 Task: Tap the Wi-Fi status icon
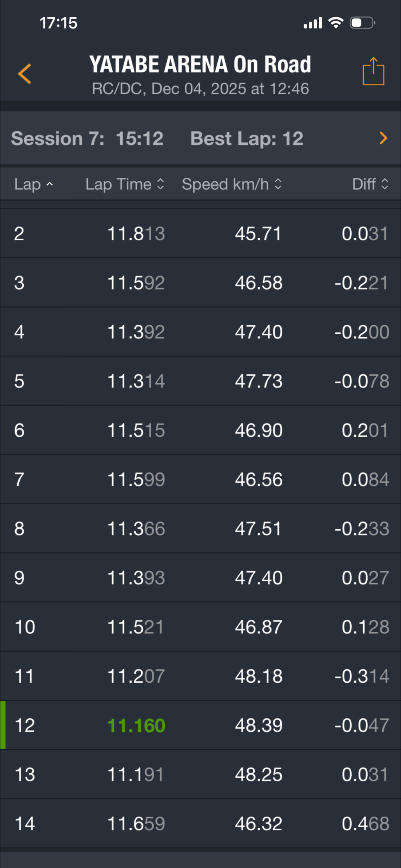pos(336,22)
